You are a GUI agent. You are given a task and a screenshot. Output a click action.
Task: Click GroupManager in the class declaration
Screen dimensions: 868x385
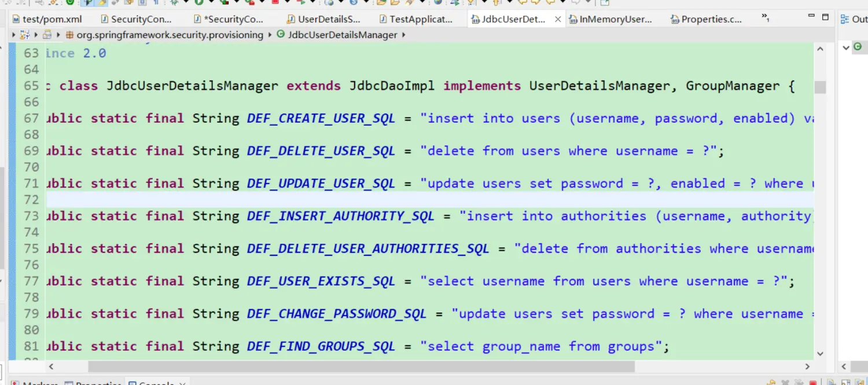(733, 86)
